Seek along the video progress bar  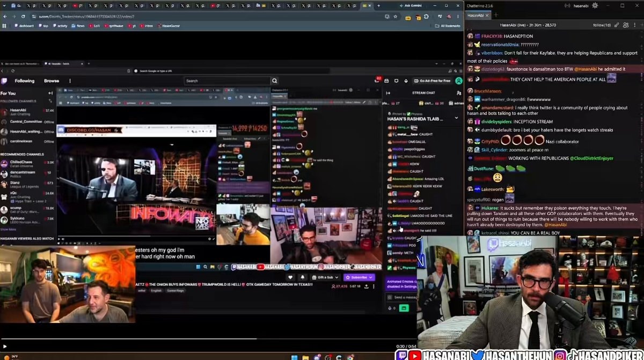209,339
